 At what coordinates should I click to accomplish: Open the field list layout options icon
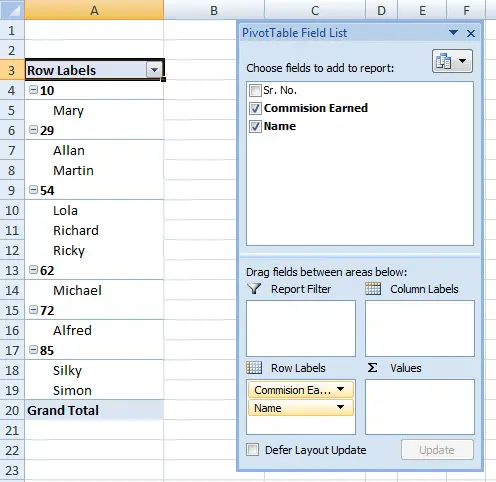coord(452,61)
